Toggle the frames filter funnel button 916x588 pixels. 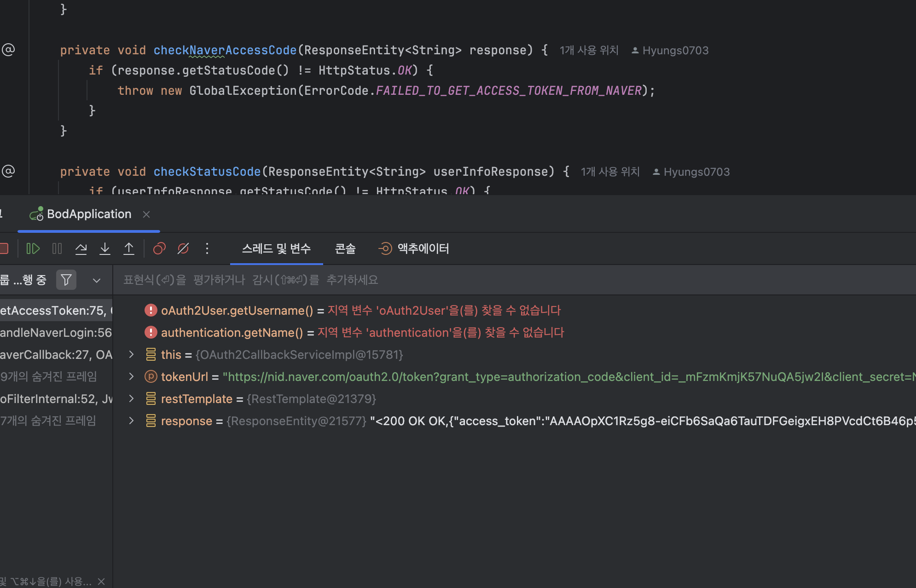click(x=66, y=280)
